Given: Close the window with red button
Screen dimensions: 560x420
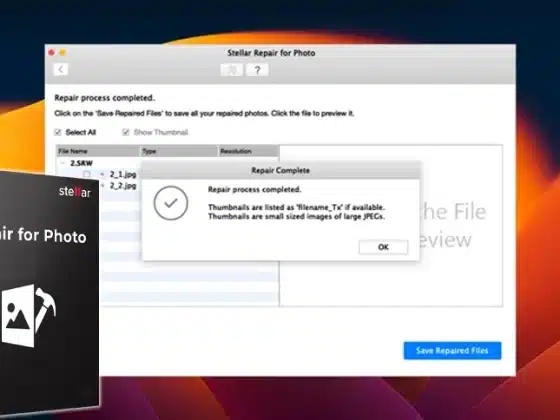Looking at the screenshot, I should coord(51,53).
